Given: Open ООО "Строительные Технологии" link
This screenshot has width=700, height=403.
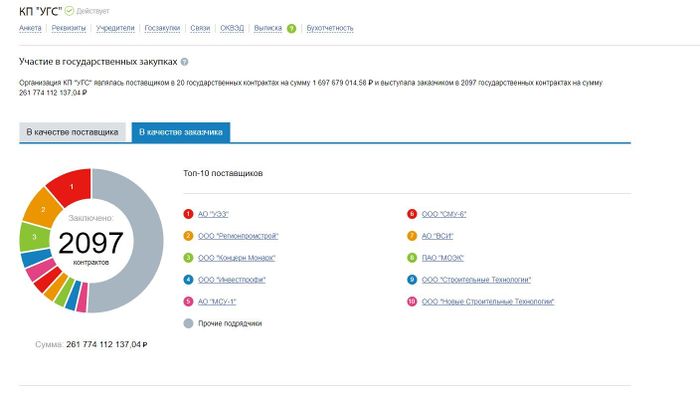Looking at the screenshot, I should pyautogui.click(x=476, y=280).
